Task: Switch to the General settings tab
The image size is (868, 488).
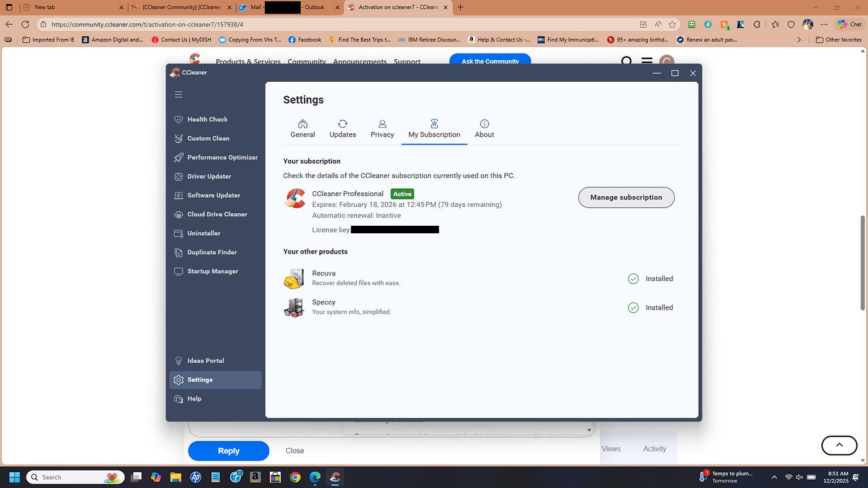Action: (303, 128)
